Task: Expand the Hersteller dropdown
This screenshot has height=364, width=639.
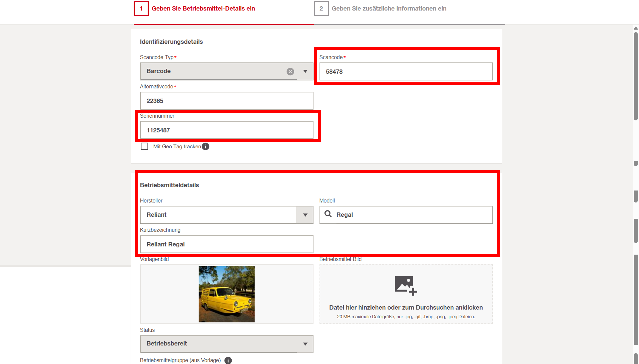Action: 305,215
